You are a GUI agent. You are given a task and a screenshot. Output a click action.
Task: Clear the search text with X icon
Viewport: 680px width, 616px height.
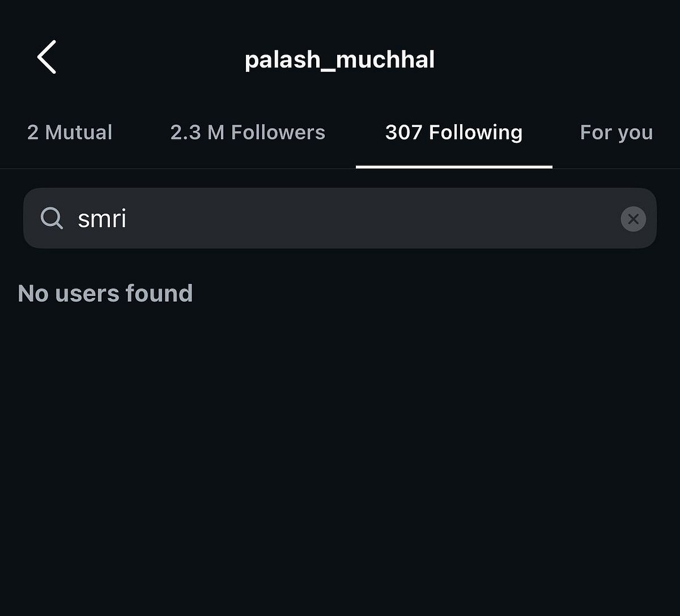(633, 219)
